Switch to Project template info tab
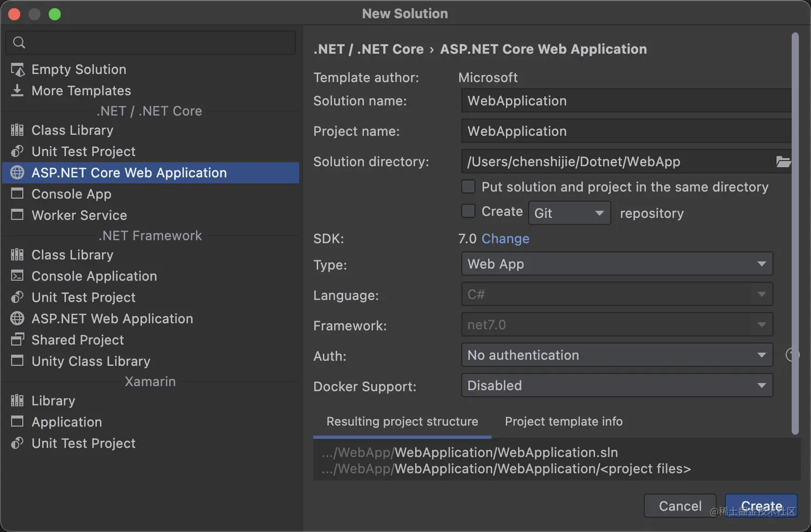Screen dimensions: 811x532 pyautogui.click(x=563, y=422)
